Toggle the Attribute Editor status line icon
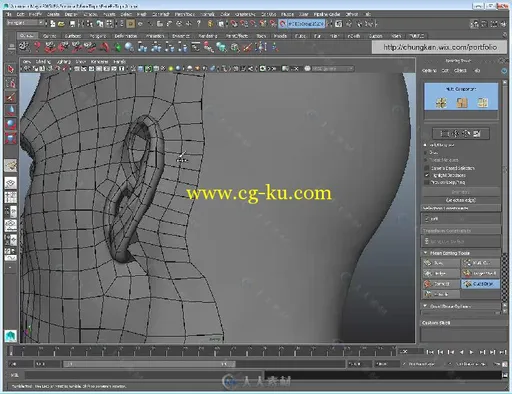 click(484, 24)
